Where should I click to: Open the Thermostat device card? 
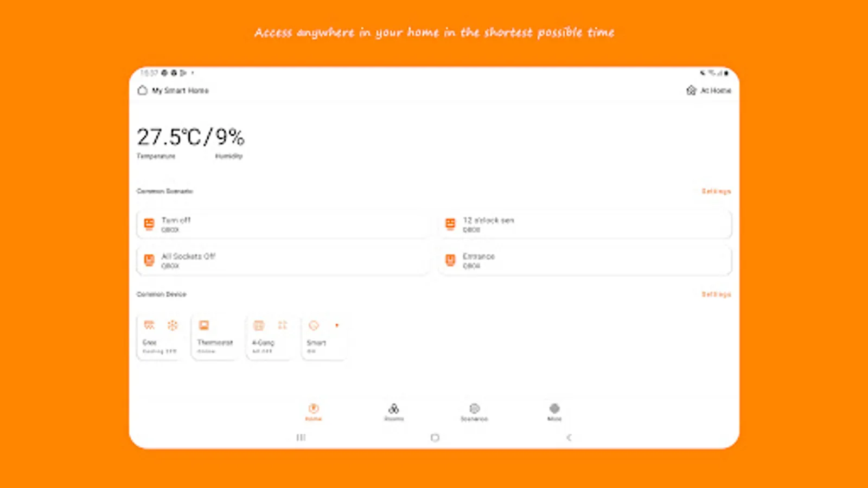215,337
